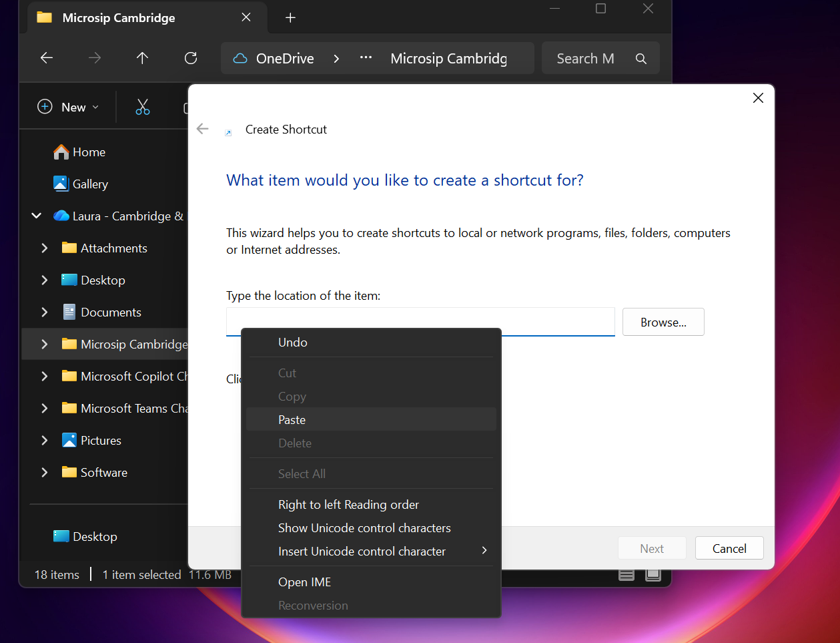Image resolution: width=840 pixels, height=643 pixels.
Task: Cancel the Create Shortcut wizard
Action: click(729, 548)
